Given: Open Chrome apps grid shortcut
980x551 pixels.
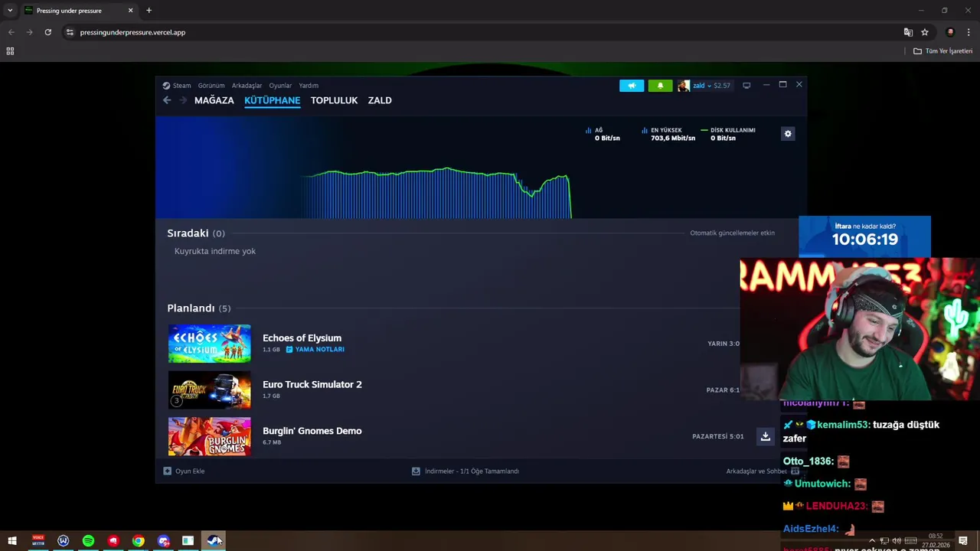Looking at the screenshot, I should pos(10,51).
